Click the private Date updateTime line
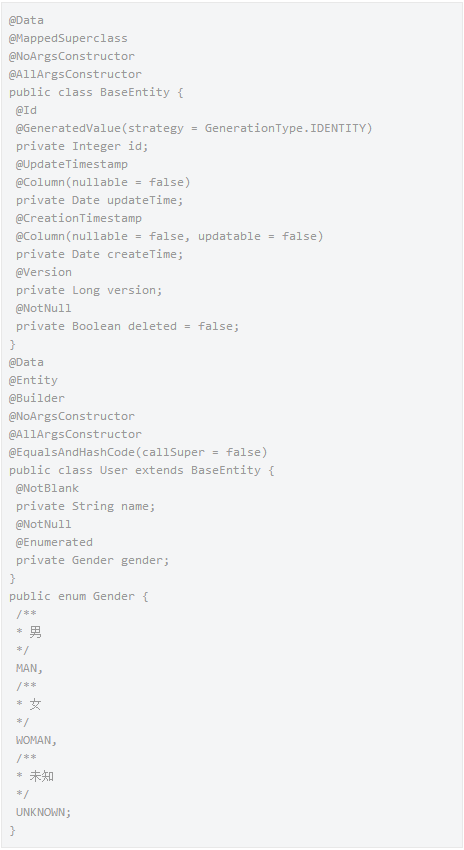The width and height of the screenshot is (464, 850). (100, 201)
